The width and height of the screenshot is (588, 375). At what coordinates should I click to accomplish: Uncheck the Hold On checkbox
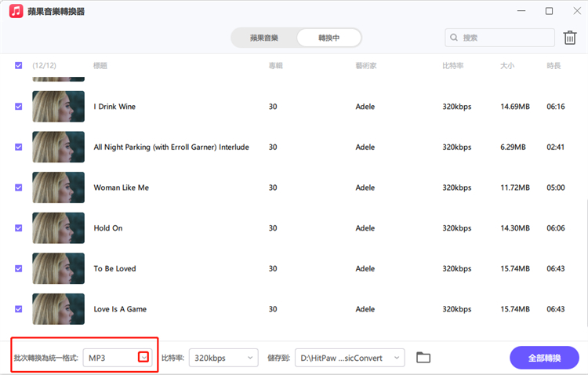point(18,228)
